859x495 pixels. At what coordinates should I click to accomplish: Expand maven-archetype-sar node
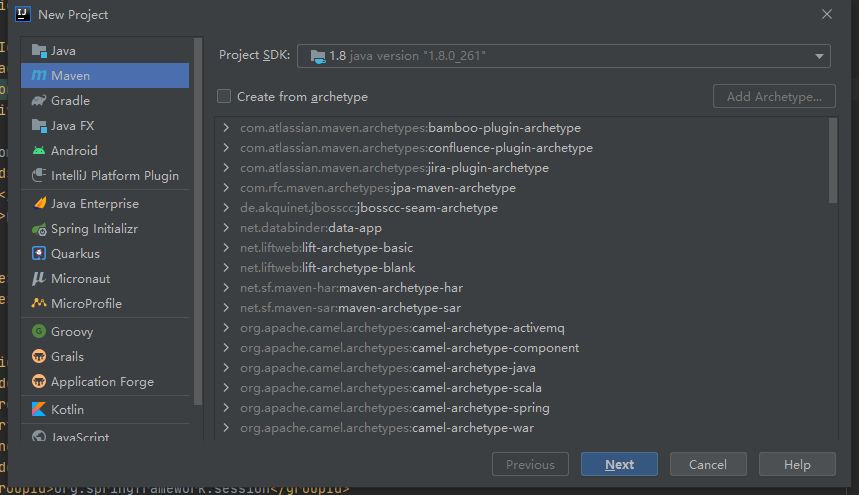pos(226,307)
